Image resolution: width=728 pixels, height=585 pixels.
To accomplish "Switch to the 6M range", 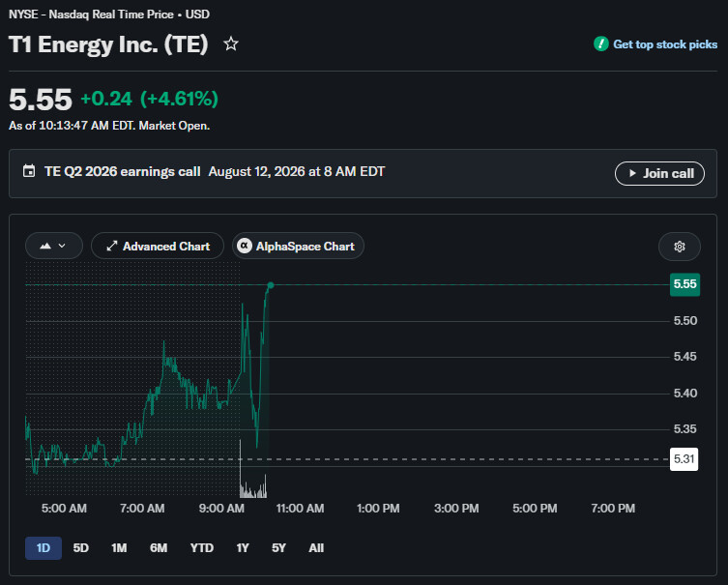I will tap(159, 548).
